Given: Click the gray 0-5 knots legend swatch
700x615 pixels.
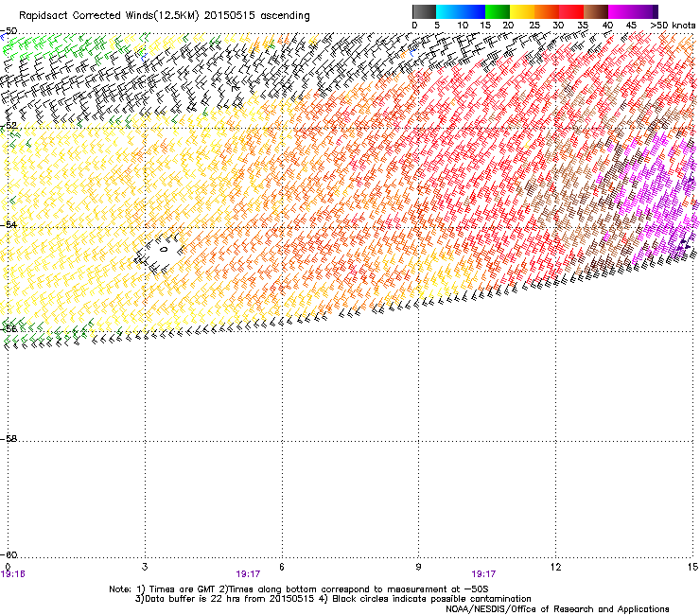Looking at the screenshot, I should coord(424,11).
